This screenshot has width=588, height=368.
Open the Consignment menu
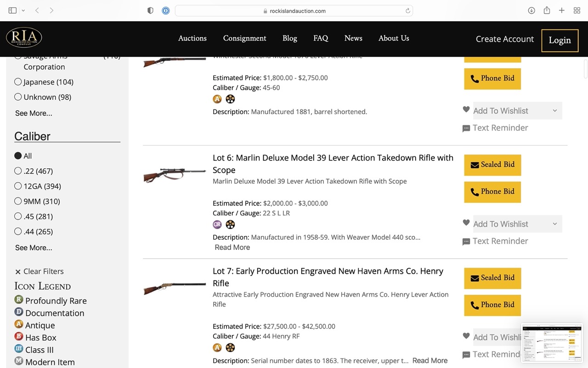(245, 38)
